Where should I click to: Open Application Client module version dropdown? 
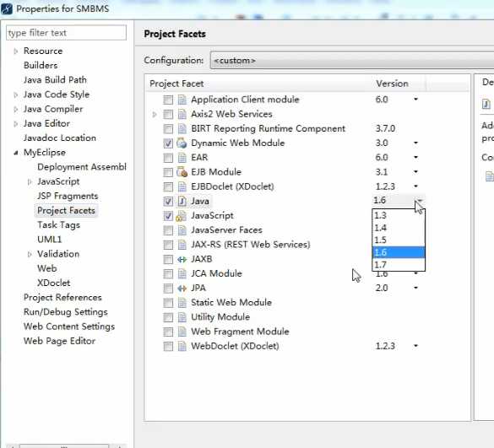click(x=415, y=100)
